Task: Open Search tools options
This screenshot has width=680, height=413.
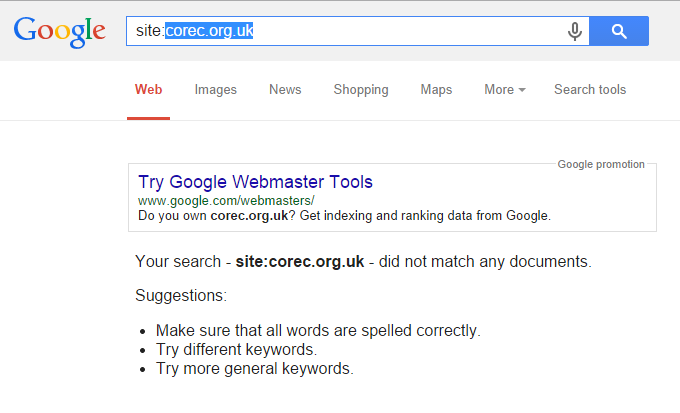Action: [x=590, y=89]
